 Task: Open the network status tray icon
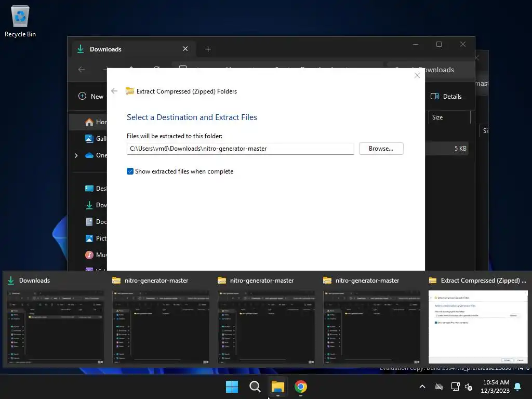pos(455,387)
